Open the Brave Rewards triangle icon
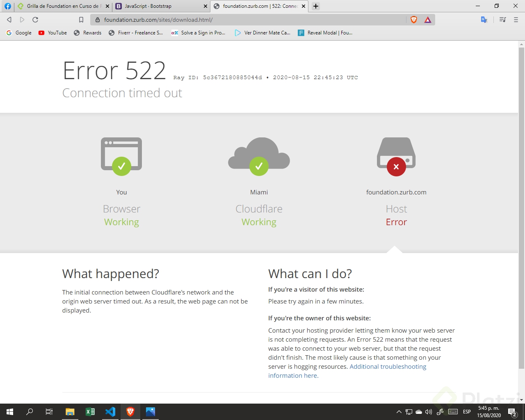Image resolution: width=525 pixels, height=420 pixels. [428, 20]
